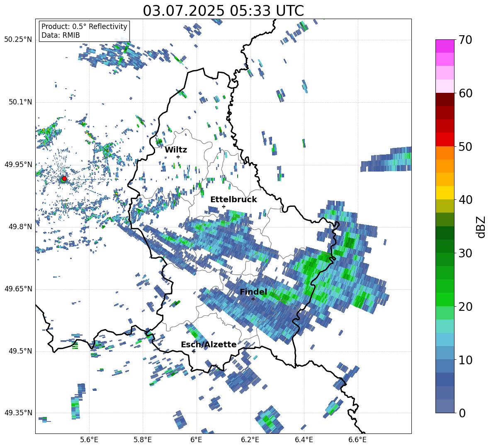This screenshot has width=491, height=448.
Task: Click the cyan 15 dBZ colorbar segment
Action: coord(445,326)
